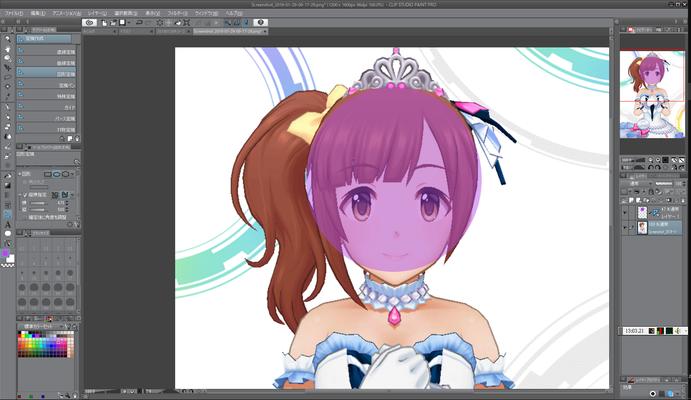Open the Edit menu
691x400 pixels.
click(38, 13)
